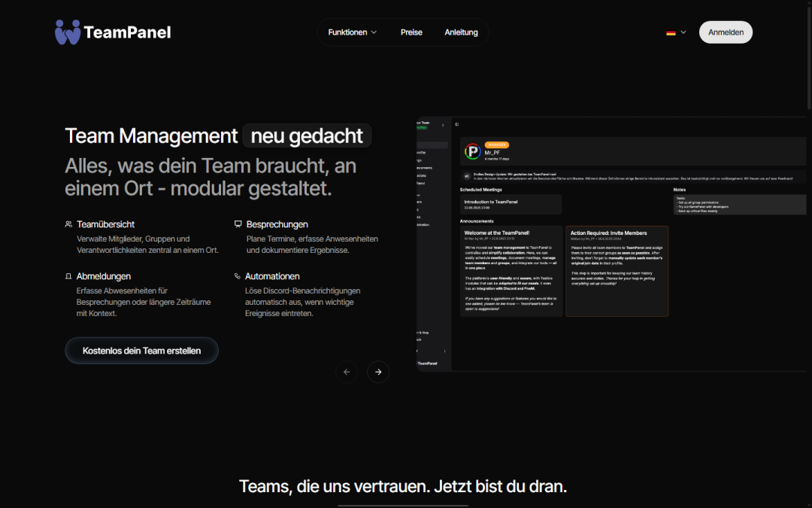The width and height of the screenshot is (812, 508).
Task: Click the TeamPanel logo icon
Action: (68, 32)
